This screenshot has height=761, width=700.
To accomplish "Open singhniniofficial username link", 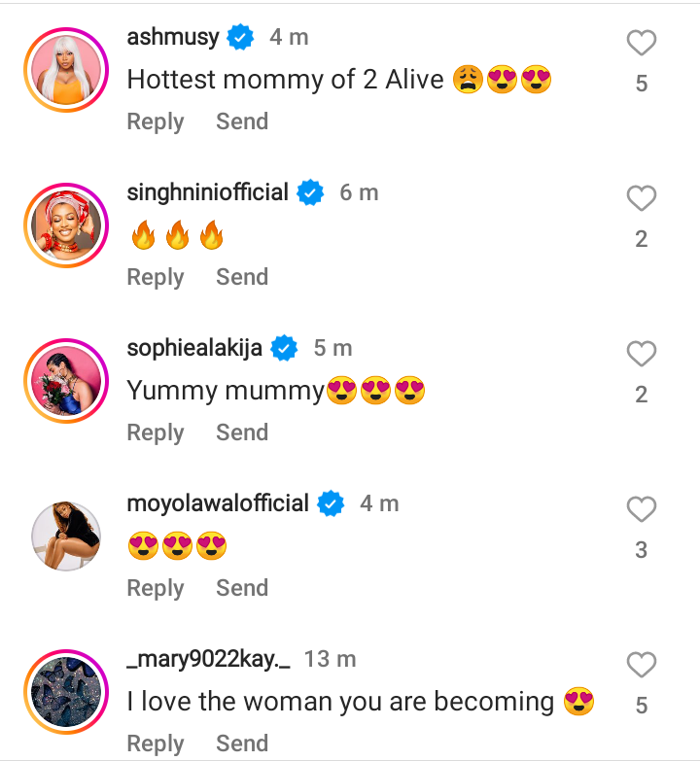I will click(208, 192).
